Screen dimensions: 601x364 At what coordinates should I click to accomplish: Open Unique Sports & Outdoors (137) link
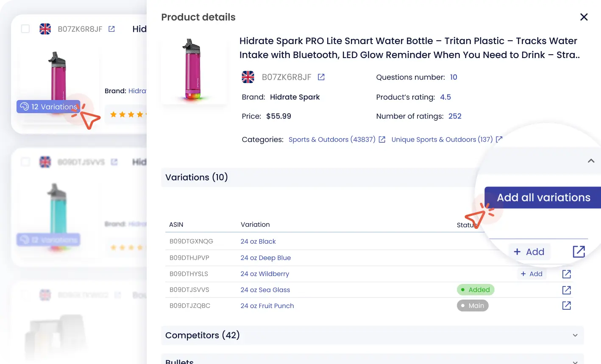442,139
